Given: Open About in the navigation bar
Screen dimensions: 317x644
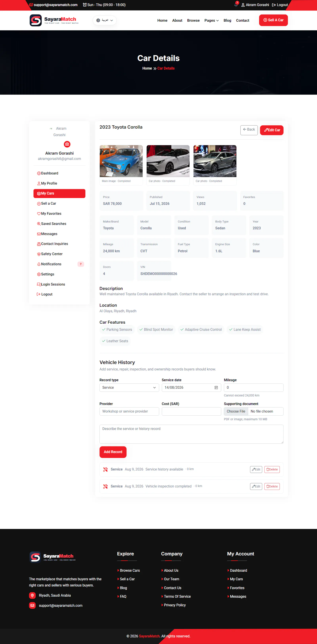Looking at the screenshot, I should click(x=177, y=20).
